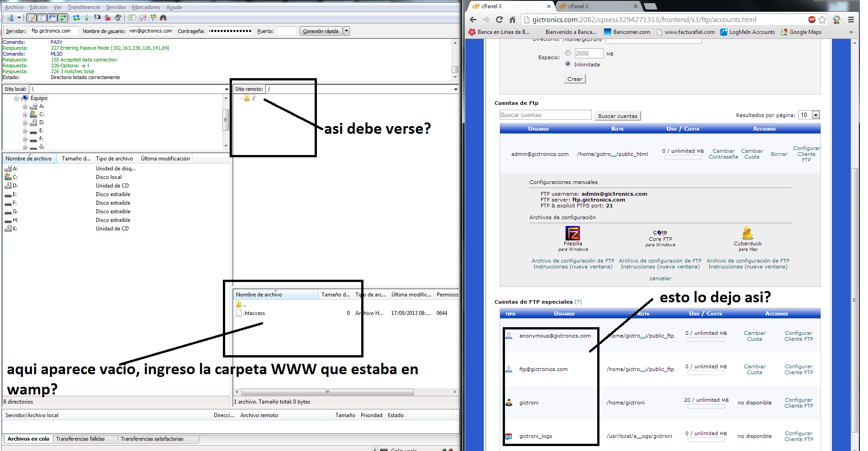The width and height of the screenshot is (868, 451).
Task: Reconnect to last server icon
Action: (118, 18)
